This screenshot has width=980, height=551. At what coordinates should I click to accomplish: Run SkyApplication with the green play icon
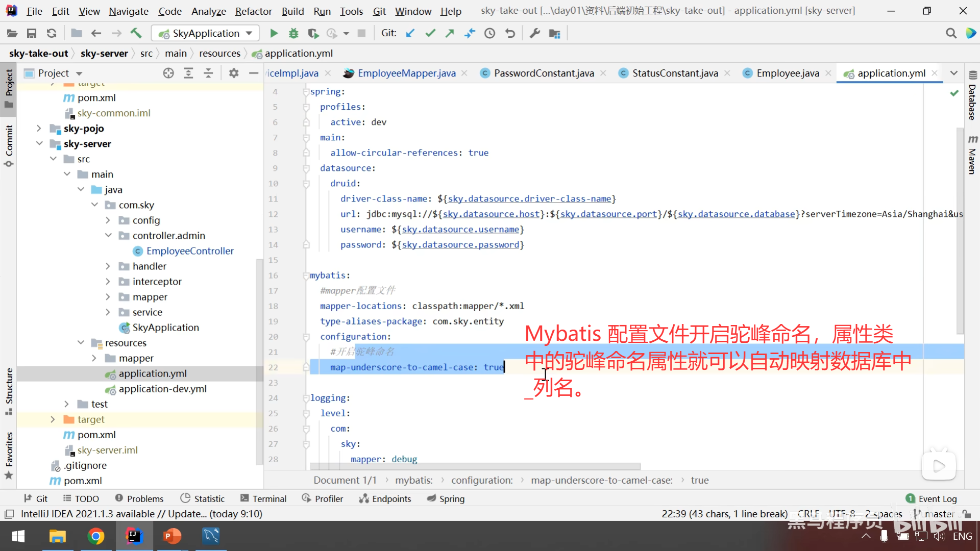click(x=274, y=33)
